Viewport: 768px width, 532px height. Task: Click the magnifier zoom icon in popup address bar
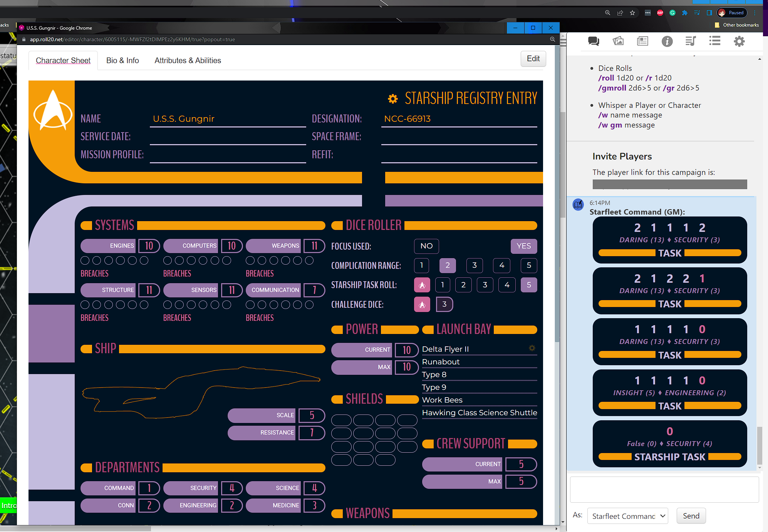point(552,39)
